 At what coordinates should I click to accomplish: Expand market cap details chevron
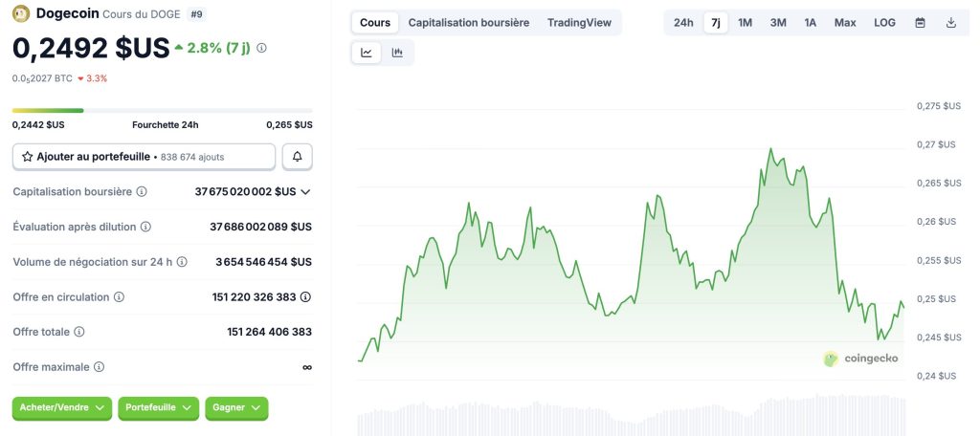(305, 191)
